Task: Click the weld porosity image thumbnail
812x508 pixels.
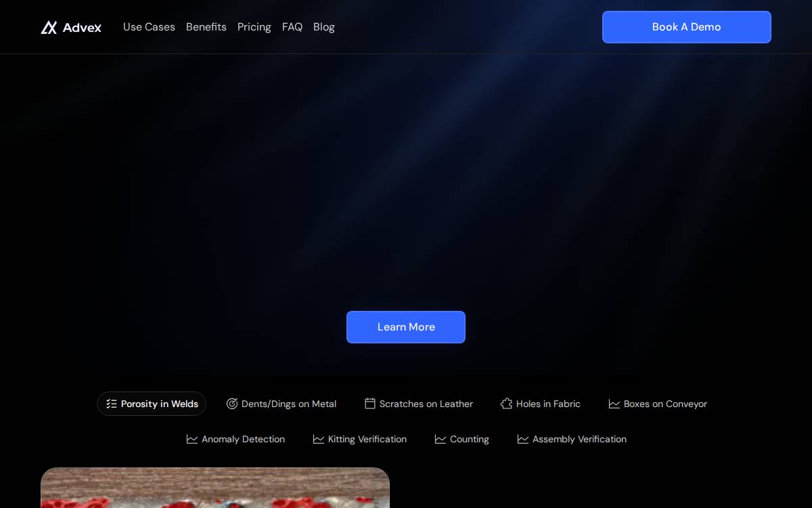Action: coord(215,488)
